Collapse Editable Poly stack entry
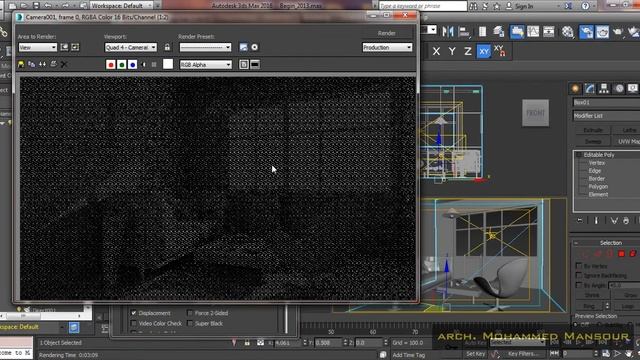Image resolution: width=640 pixels, height=360 pixels. point(578,155)
